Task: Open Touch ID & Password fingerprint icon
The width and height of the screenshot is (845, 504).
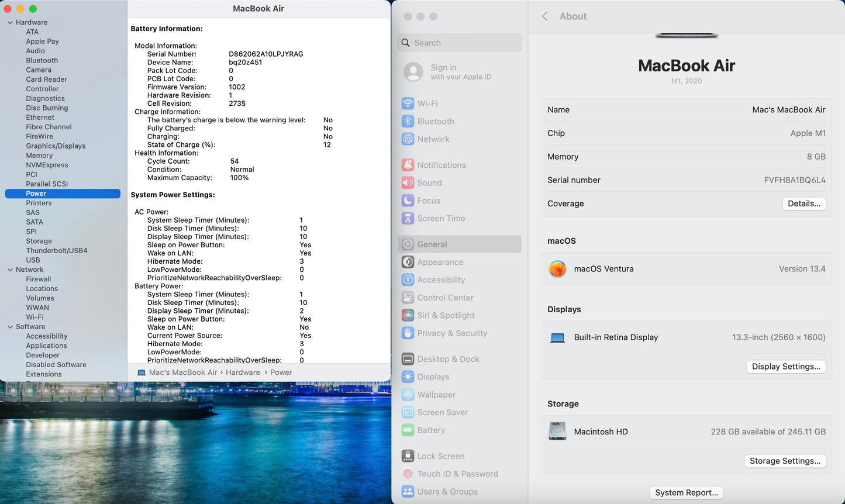Action: (408, 474)
